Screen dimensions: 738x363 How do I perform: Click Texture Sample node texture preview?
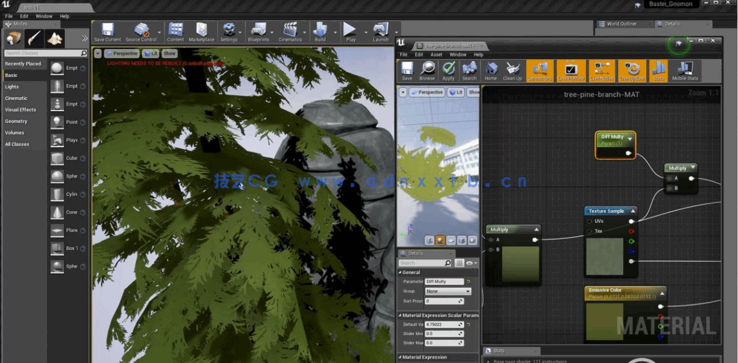[605, 256]
